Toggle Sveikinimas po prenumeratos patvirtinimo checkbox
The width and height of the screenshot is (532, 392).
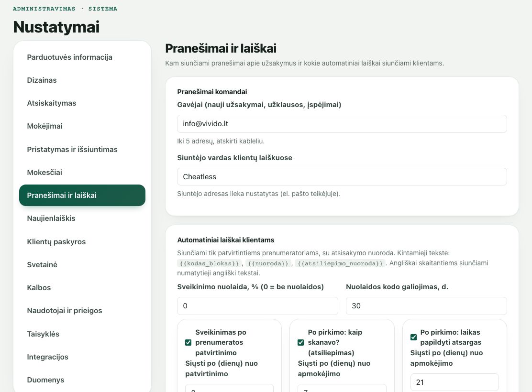(188, 342)
